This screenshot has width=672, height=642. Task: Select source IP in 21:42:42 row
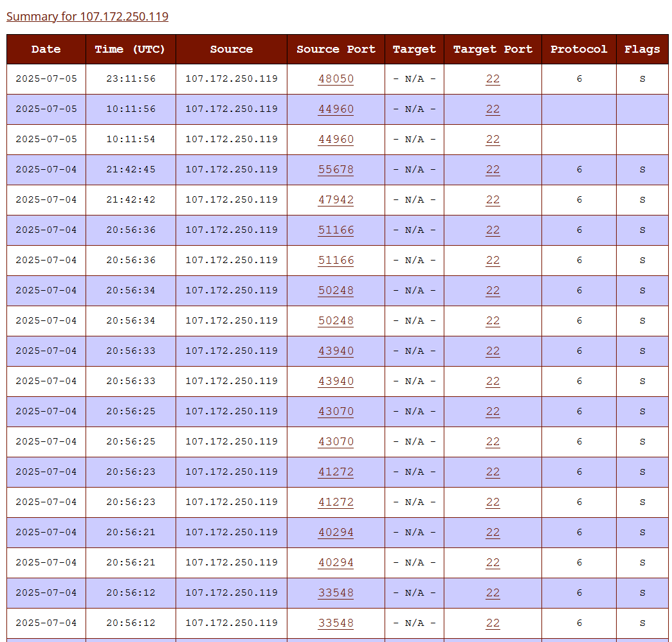232,200
